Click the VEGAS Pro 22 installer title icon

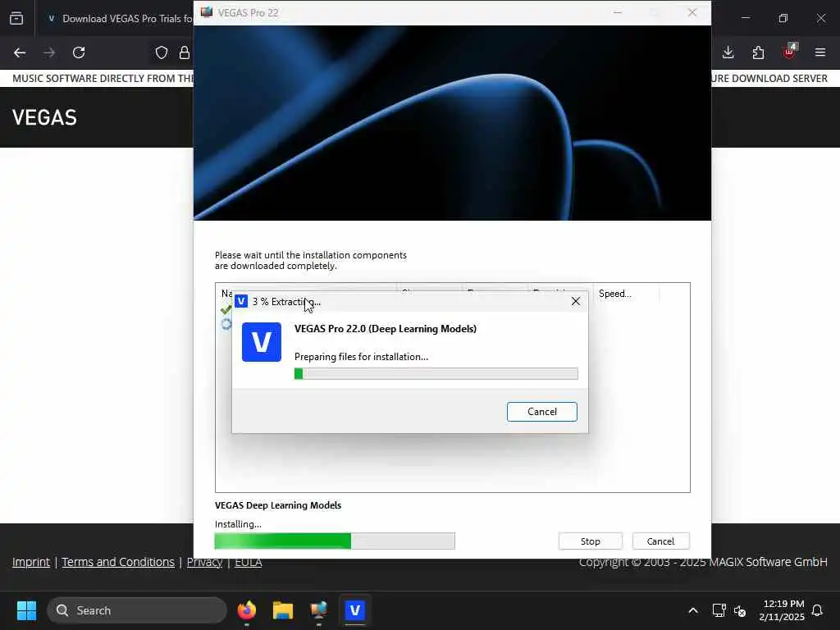click(206, 12)
